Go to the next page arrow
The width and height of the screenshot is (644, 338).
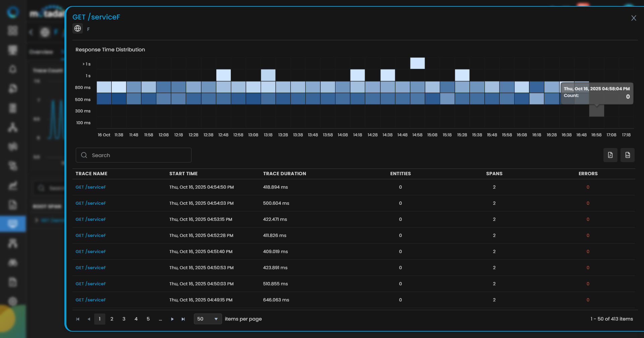(x=172, y=319)
